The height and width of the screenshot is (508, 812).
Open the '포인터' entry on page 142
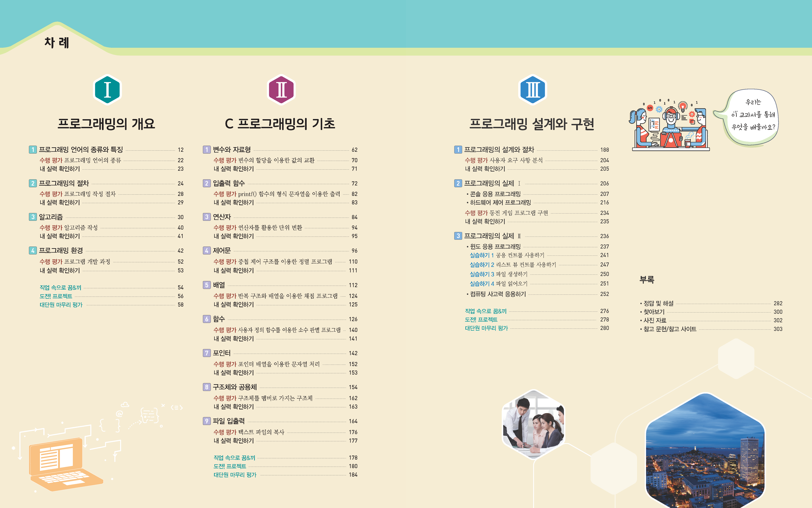tap(222, 353)
